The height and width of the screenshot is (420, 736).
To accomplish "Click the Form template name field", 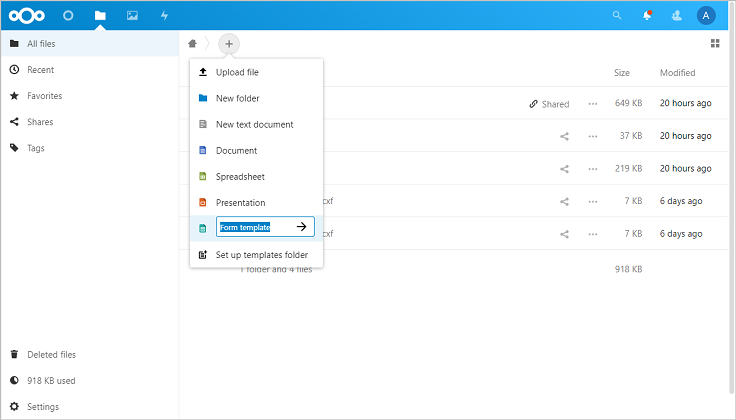I will [253, 228].
